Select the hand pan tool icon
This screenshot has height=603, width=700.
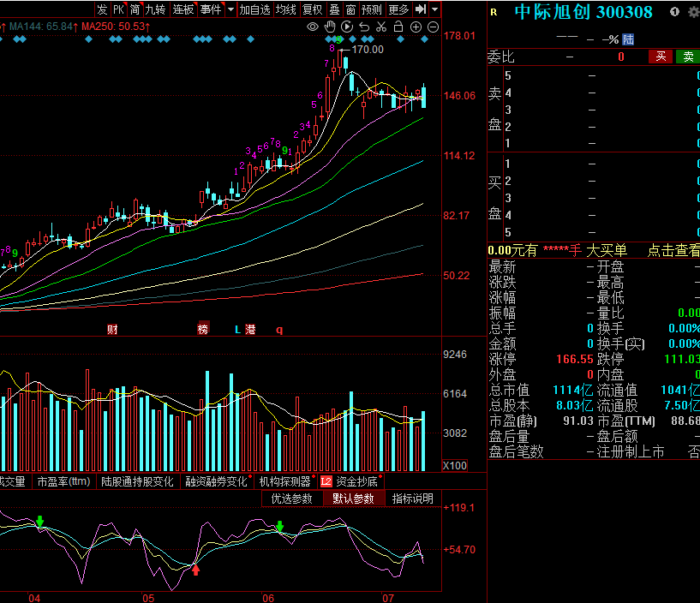coord(331,27)
